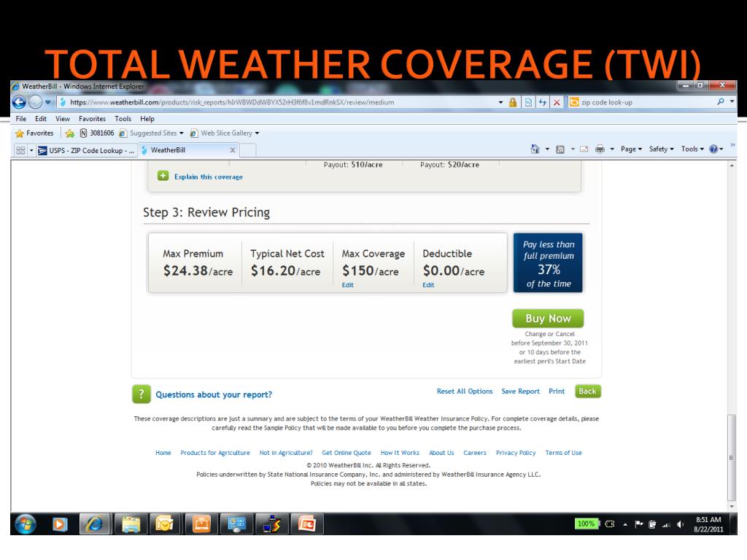Expand the tab list dropdown arrow

click(x=31, y=150)
